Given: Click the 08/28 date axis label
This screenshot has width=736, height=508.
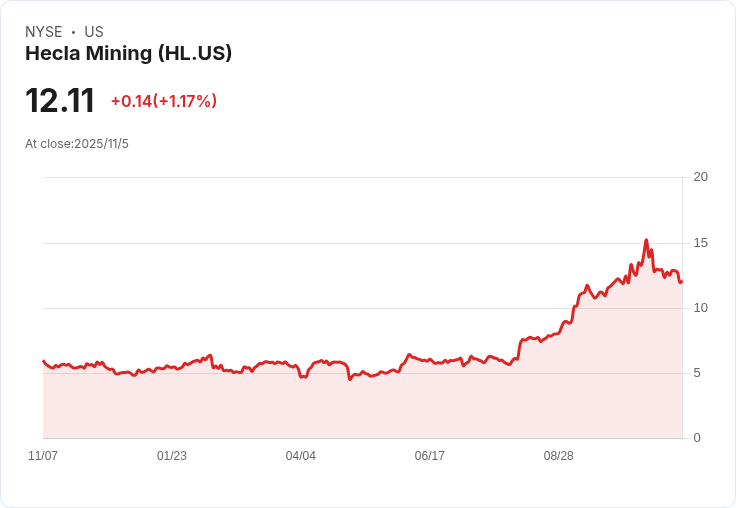Looking at the screenshot, I should [x=559, y=456].
